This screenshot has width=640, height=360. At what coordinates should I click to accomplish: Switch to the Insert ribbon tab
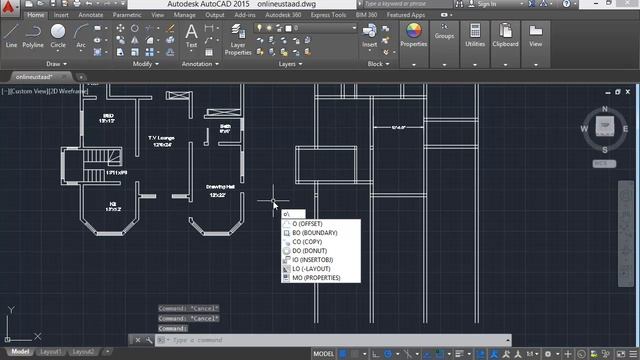(x=61, y=15)
